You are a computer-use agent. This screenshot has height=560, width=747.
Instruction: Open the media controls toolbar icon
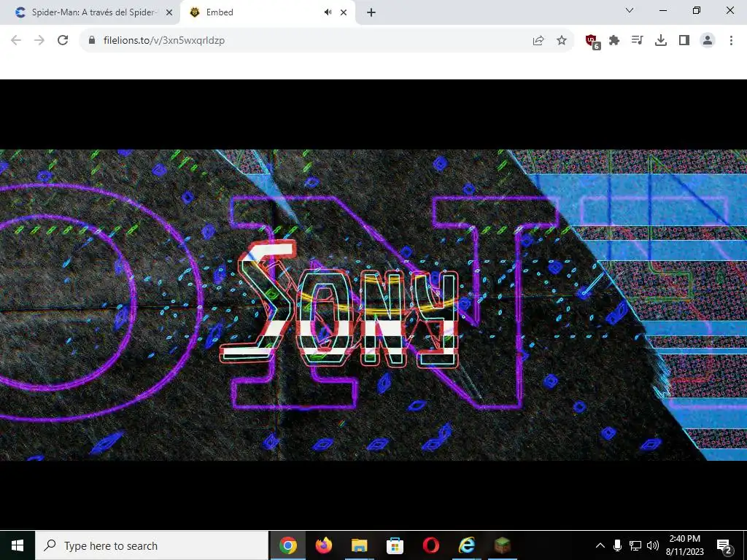638,41
